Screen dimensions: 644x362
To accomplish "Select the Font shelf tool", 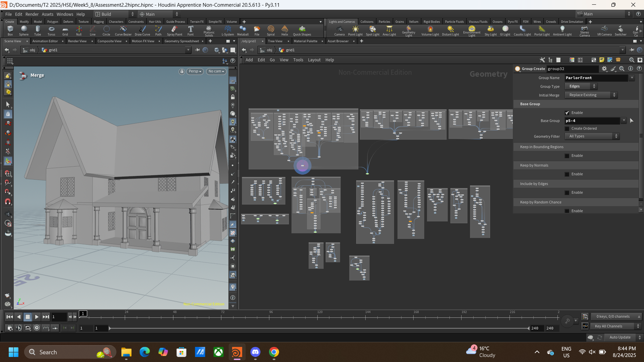I will pos(191,31).
